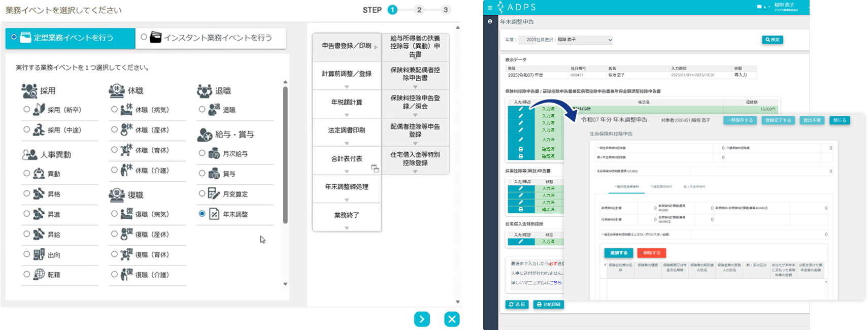
Task: Click the 年末調整 percent document icon
Action: [x=214, y=214]
